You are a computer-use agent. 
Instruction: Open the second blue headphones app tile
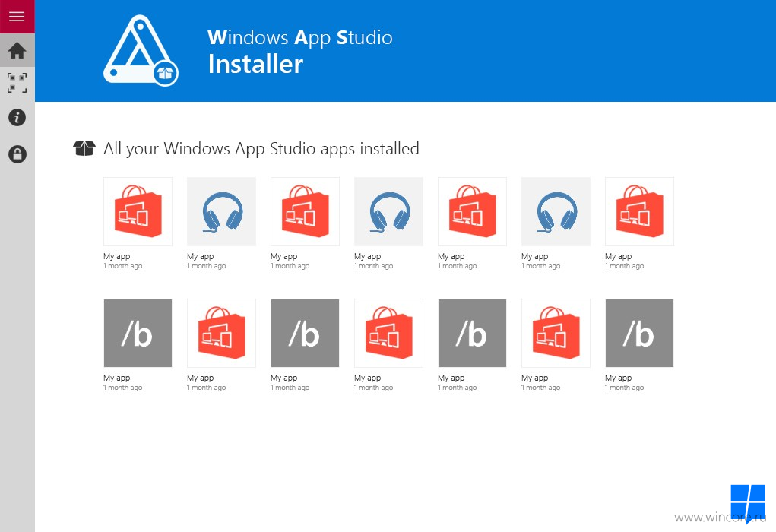click(388, 211)
